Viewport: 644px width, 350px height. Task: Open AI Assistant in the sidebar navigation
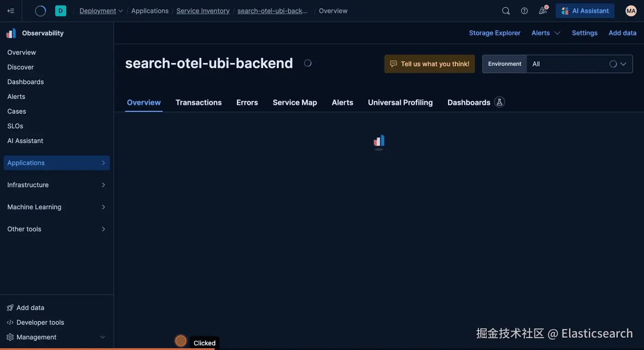tap(25, 141)
